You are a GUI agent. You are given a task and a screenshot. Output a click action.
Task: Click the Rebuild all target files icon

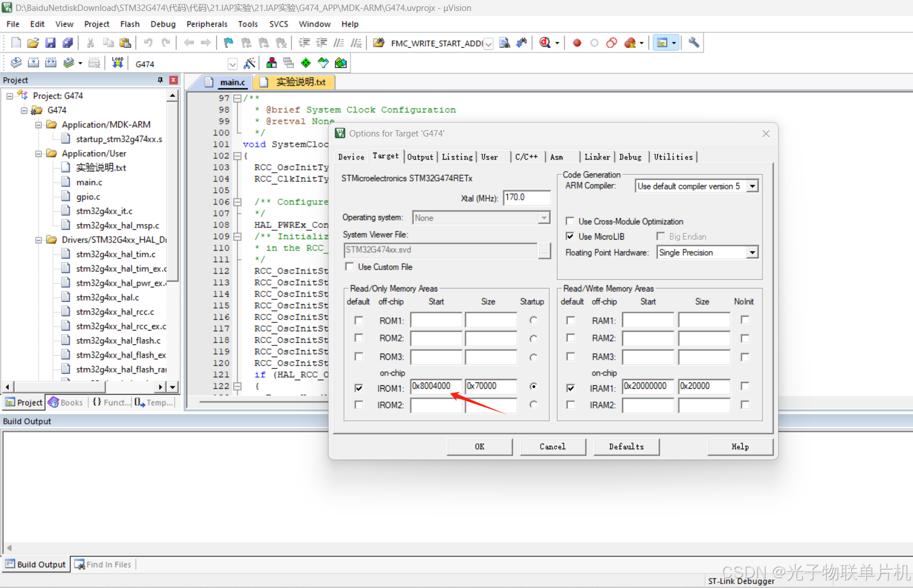coord(51,63)
